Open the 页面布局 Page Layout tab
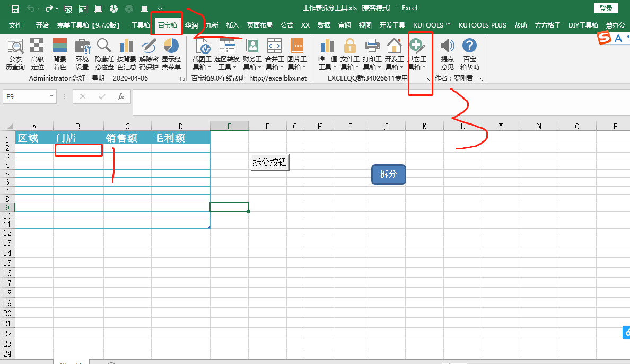 coord(259,25)
